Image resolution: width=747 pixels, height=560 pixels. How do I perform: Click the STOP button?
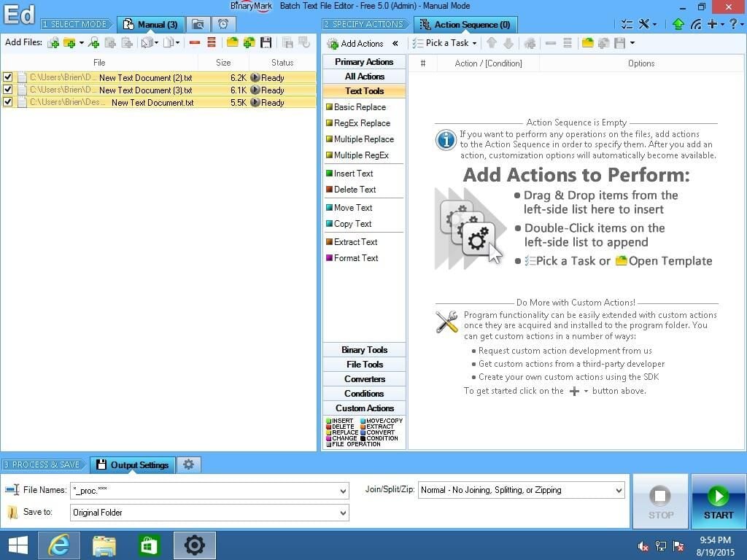pos(661,502)
